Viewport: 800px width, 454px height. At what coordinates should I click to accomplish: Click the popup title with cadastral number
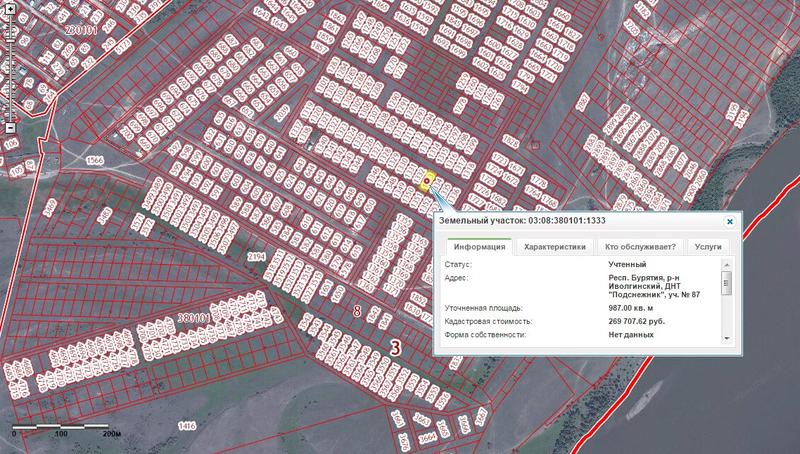525,221
